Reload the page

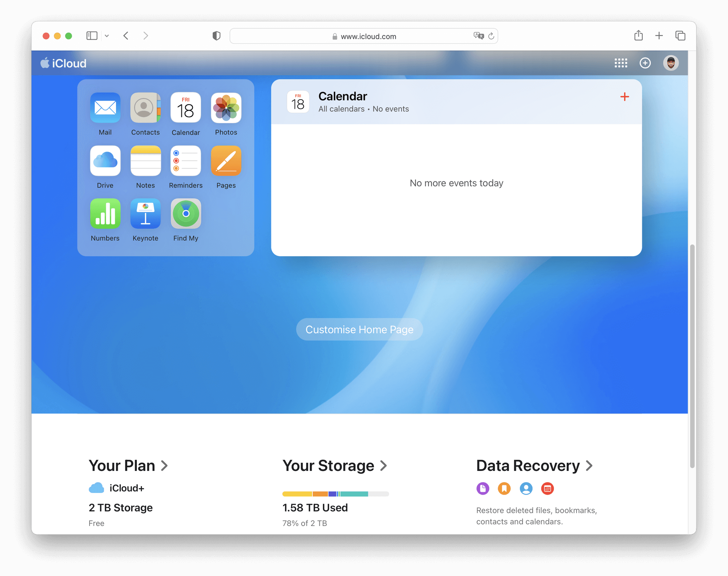(x=491, y=36)
